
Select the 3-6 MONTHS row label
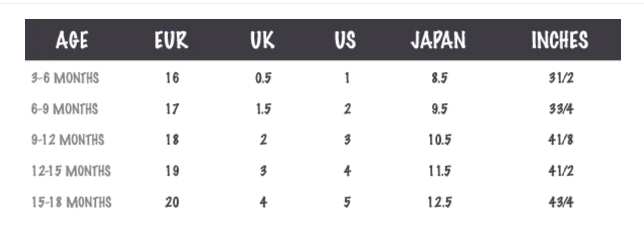(x=65, y=78)
